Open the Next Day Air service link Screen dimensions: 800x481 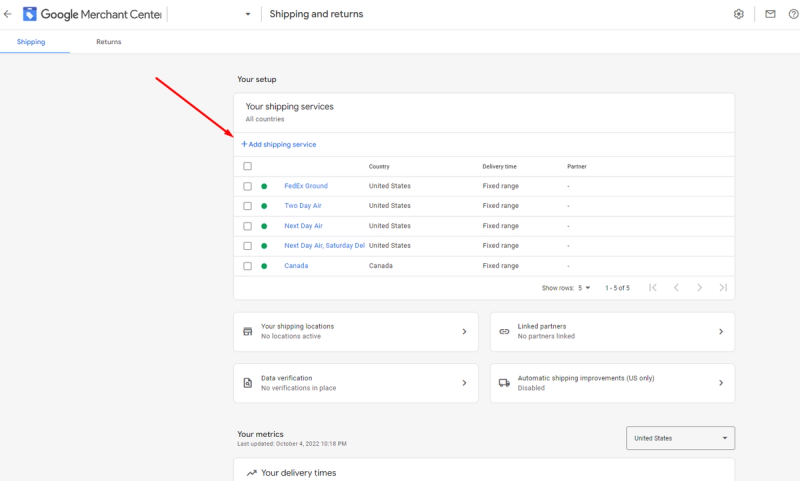pyautogui.click(x=304, y=225)
